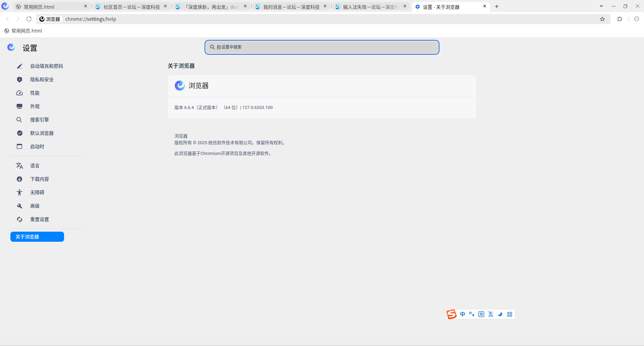
Task: Open 自动填充和密码 settings via pencil icon
Action: coord(19,66)
